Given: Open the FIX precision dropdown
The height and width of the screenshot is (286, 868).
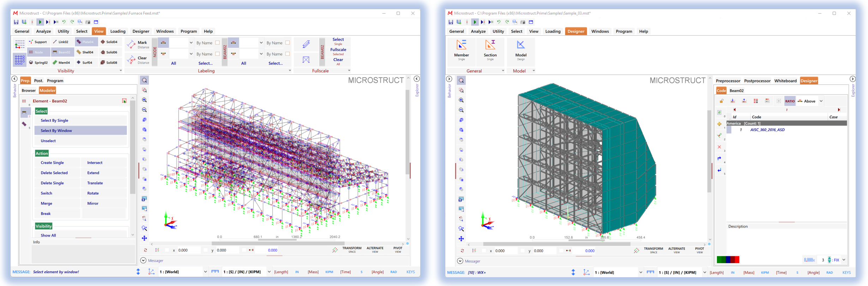Looking at the screenshot, I should (844, 260).
